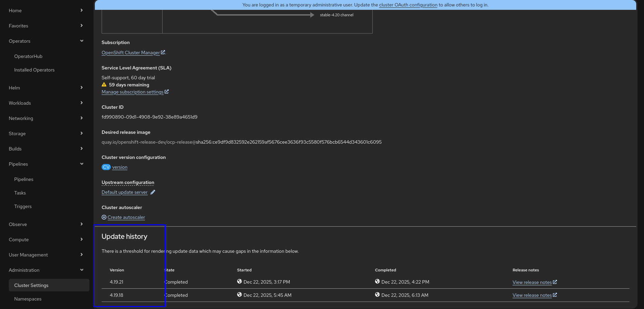Open Namespaces in the sidebar

pyautogui.click(x=28, y=299)
